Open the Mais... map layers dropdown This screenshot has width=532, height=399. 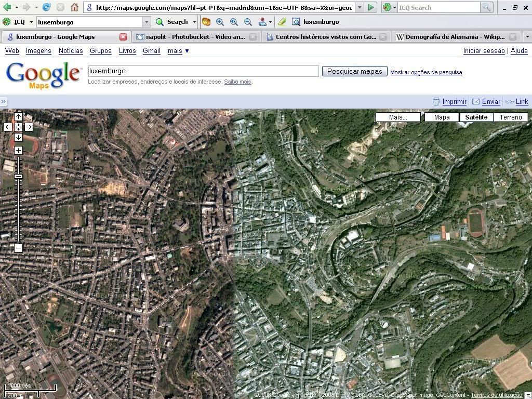point(398,117)
